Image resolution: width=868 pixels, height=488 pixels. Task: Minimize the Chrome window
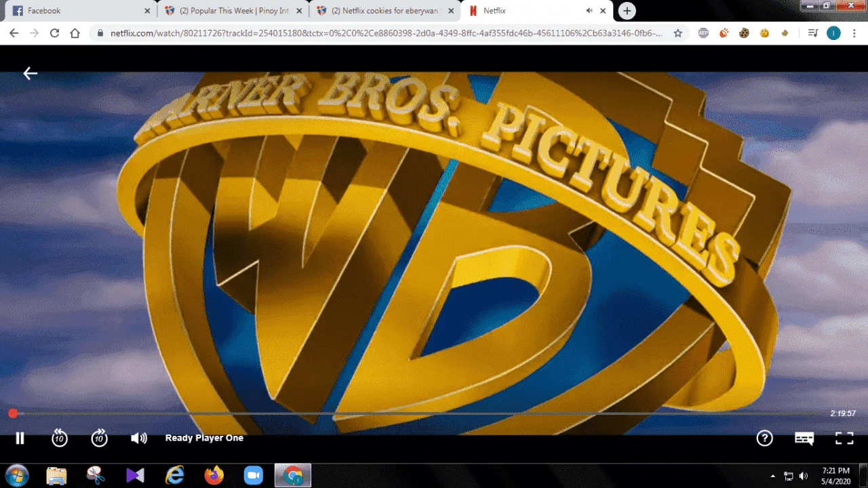click(808, 5)
